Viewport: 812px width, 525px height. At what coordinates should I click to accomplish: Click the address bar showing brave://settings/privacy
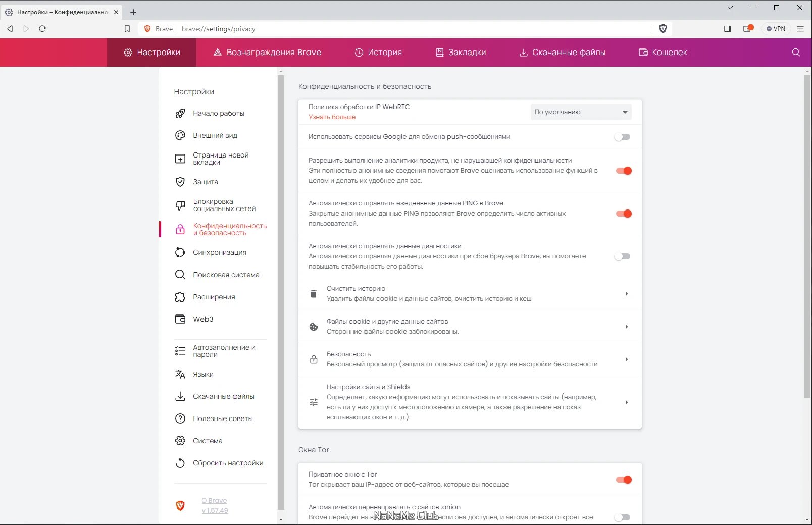pyautogui.click(x=219, y=29)
